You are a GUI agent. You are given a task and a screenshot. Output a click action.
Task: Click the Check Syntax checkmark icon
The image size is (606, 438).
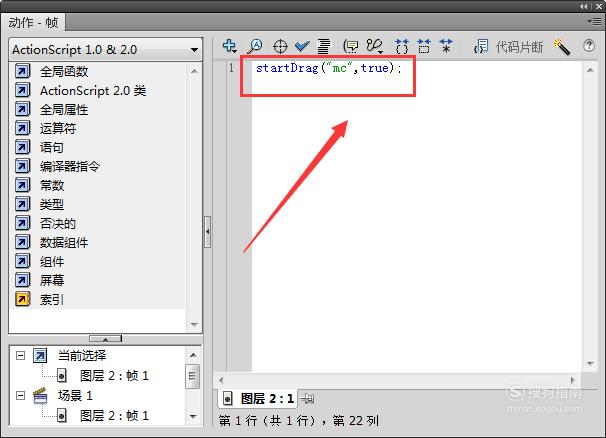tap(302, 46)
